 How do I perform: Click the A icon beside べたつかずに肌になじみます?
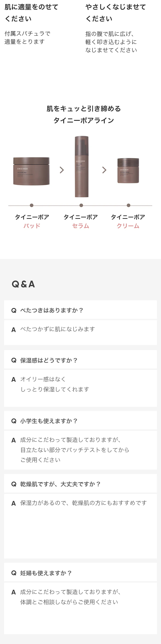point(14,330)
